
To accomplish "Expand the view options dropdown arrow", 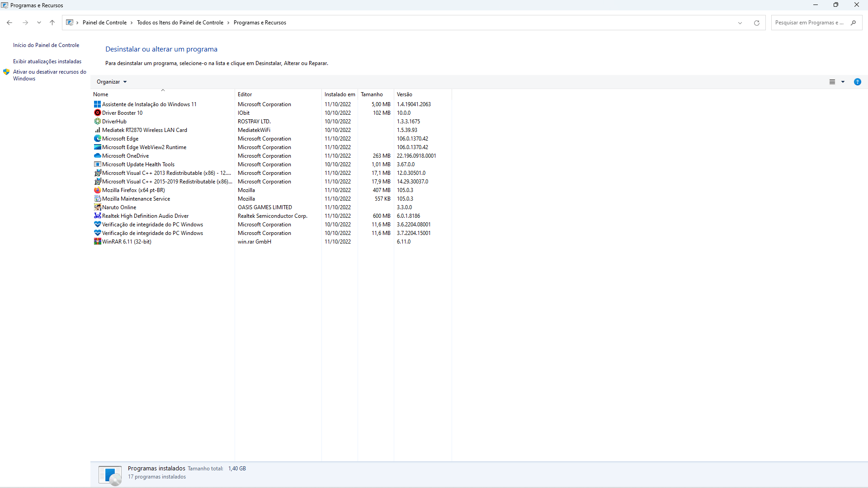I will click(x=843, y=82).
